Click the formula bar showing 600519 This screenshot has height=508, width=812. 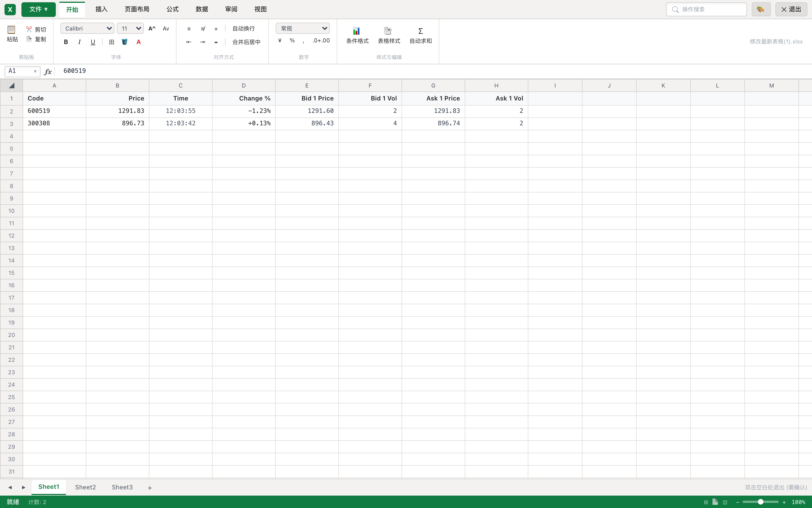tap(433, 71)
